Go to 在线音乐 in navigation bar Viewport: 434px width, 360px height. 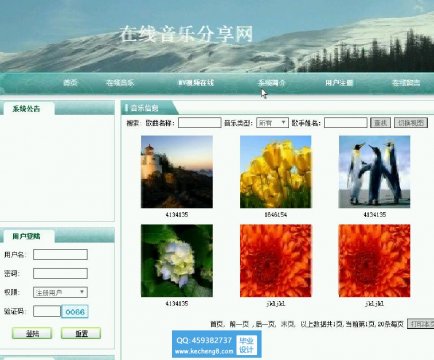coord(120,83)
